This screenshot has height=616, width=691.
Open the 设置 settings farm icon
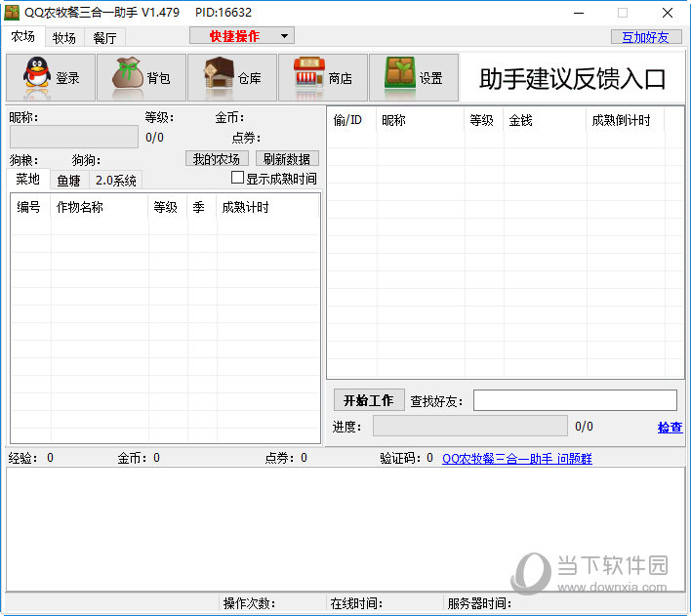coord(414,77)
